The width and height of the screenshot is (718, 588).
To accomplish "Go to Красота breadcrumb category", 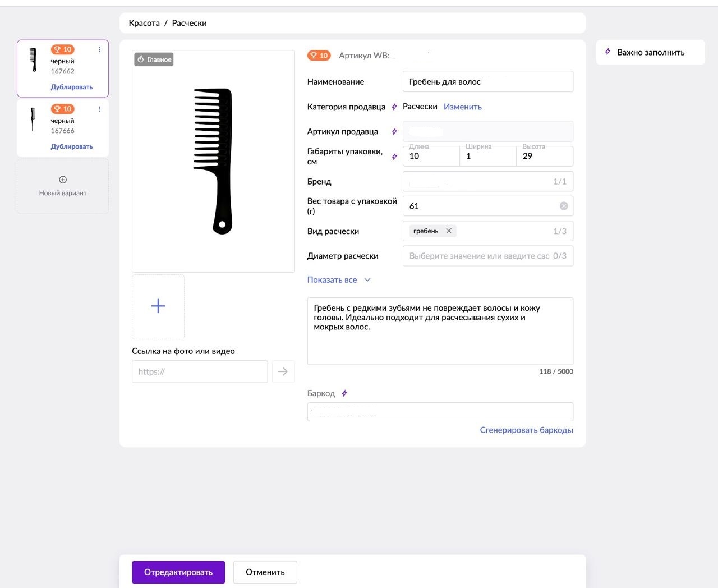I will (144, 23).
